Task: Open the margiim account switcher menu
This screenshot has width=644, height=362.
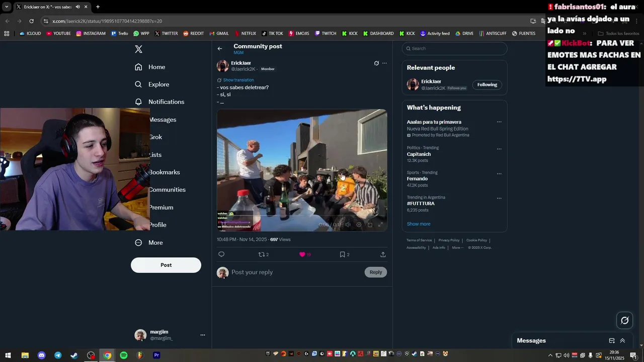Action: (203, 335)
